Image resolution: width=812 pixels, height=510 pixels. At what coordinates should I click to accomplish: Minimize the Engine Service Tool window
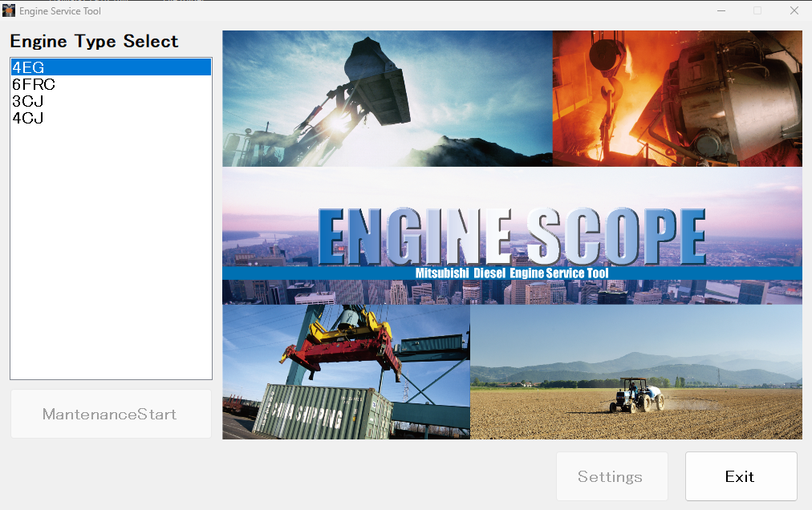(721, 10)
